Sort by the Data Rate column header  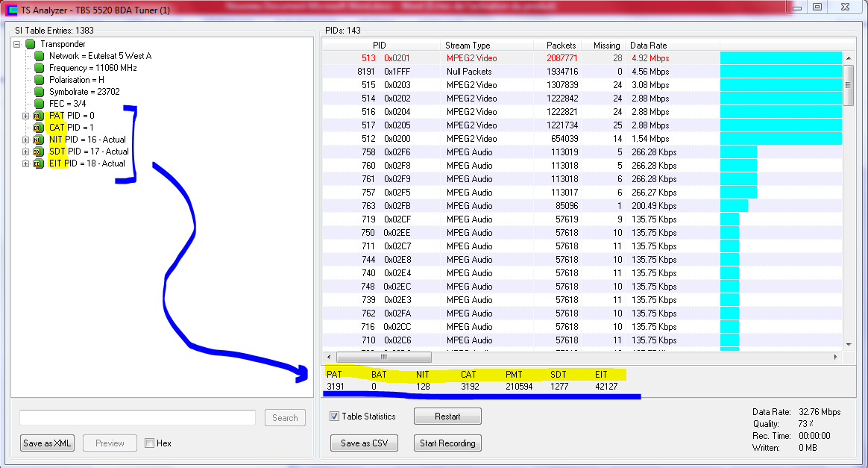coord(648,46)
